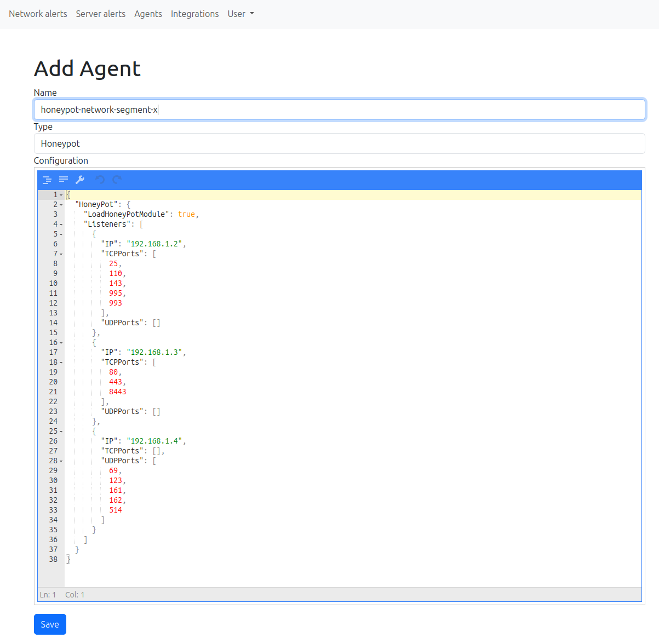The height and width of the screenshot is (644, 659).
Task: Click port value 8443 on line 21
Action: click(118, 392)
